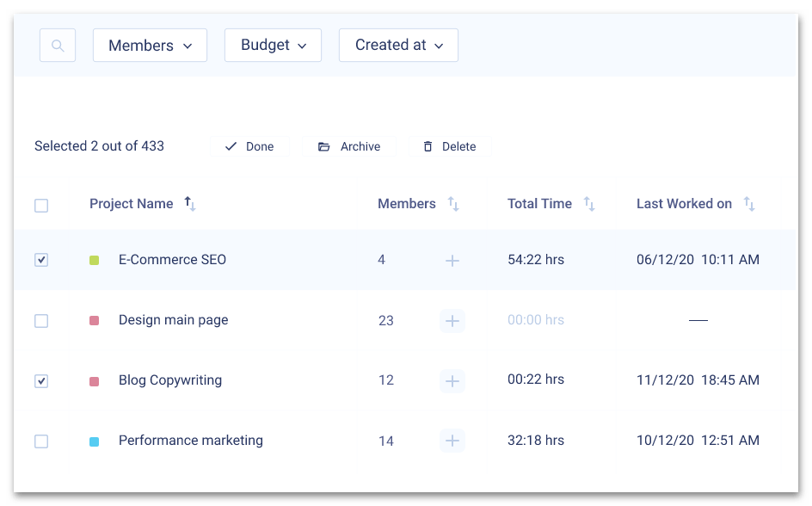Mark selected projects as Done
The image size is (812, 506).
click(249, 147)
